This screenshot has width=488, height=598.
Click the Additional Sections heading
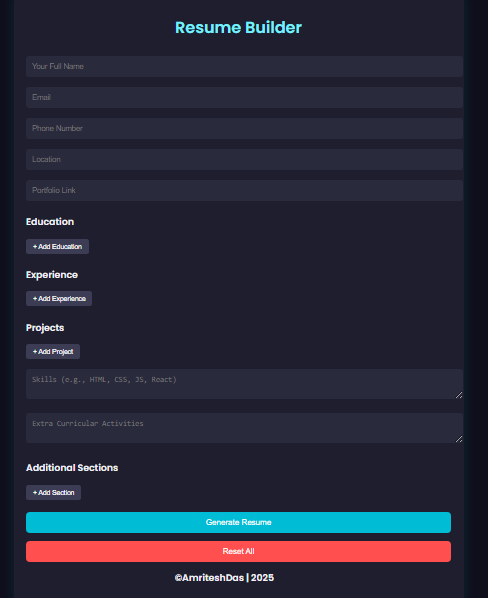click(x=72, y=468)
